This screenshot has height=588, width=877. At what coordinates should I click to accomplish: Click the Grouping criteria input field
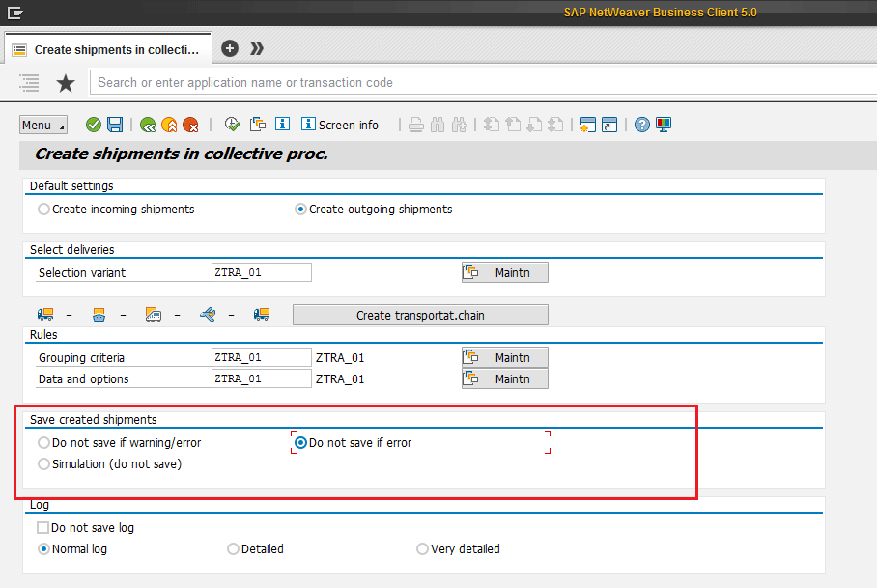[262, 357]
